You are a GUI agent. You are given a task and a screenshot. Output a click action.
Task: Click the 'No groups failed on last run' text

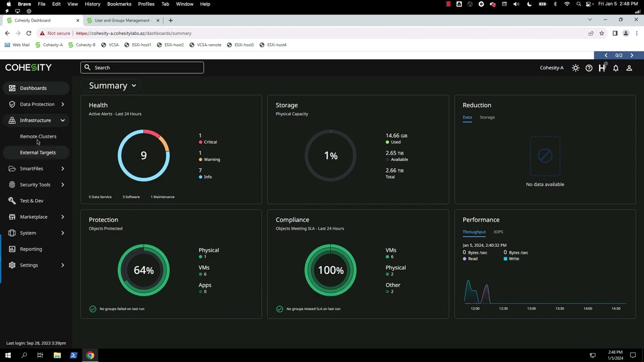point(122,309)
